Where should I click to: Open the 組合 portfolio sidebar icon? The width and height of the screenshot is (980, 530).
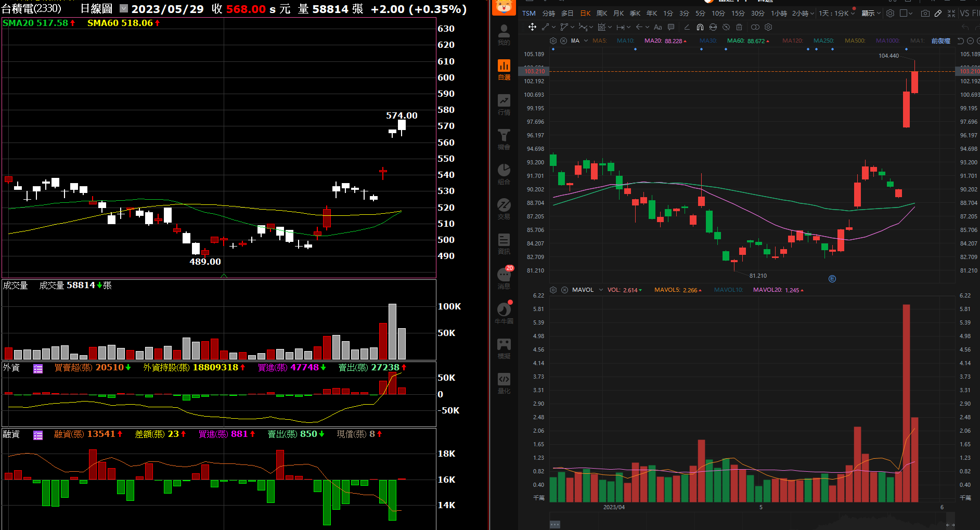point(504,174)
